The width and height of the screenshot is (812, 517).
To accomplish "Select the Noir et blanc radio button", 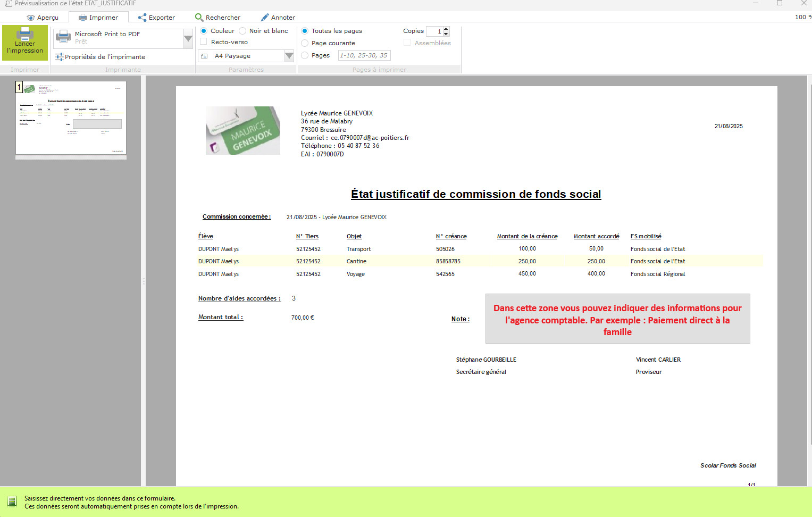I will [242, 31].
